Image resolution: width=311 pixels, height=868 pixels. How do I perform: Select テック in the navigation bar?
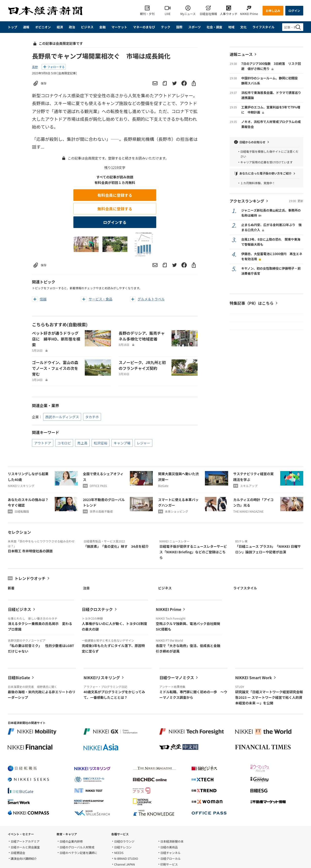pyautogui.click(x=165, y=27)
